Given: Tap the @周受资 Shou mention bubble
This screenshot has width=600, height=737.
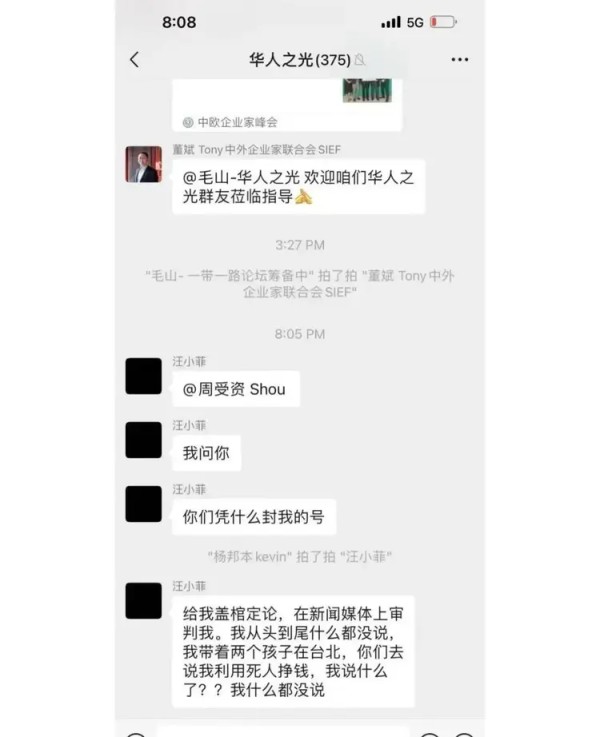Looking at the screenshot, I should tap(236, 389).
